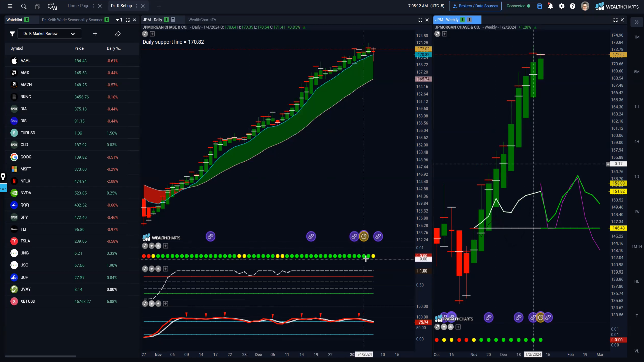The width and height of the screenshot is (644, 362).
Task: Click the watchlist eraser icon
Action: [118, 34]
